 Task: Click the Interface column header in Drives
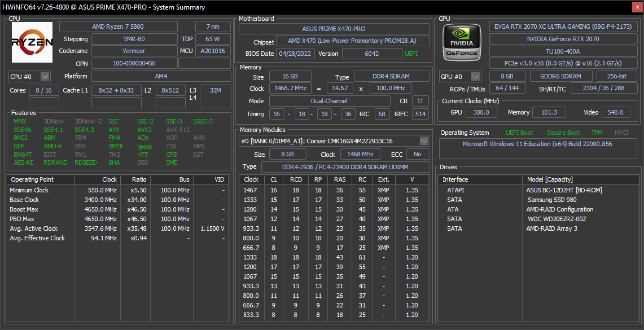(455, 179)
